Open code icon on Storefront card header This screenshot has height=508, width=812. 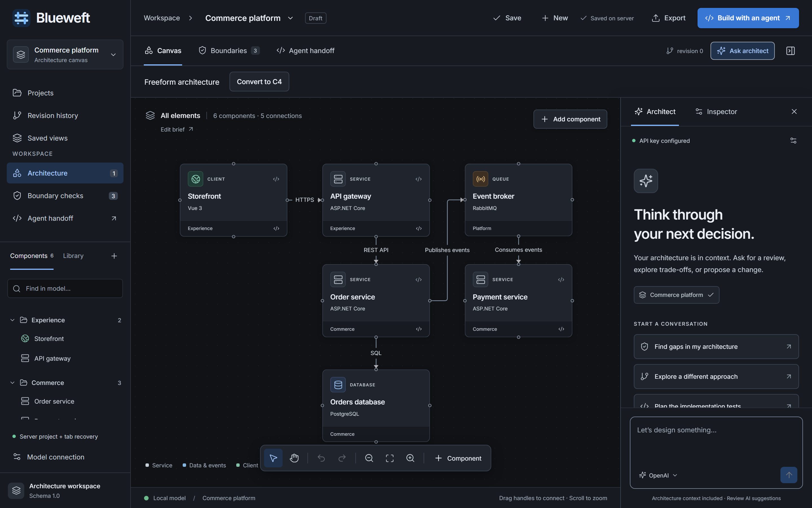[x=276, y=179]
